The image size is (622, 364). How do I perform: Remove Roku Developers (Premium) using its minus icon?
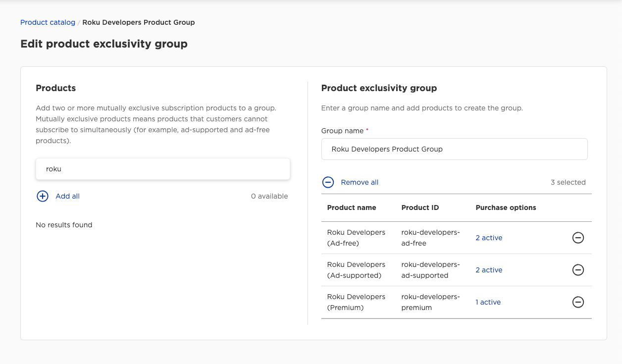pyautogui.click(x=578, y=302)
